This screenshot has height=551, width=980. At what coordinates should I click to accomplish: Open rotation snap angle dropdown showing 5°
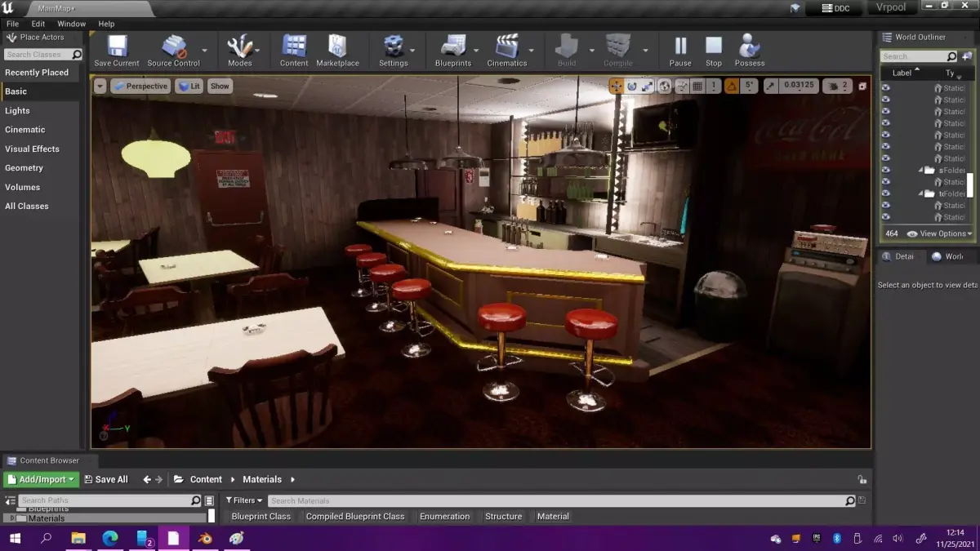[x=751, y=86]
